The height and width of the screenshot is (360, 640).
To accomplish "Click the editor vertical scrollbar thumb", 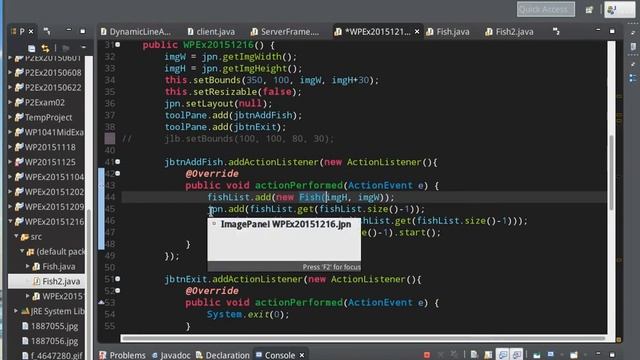I will click(611, 172).
